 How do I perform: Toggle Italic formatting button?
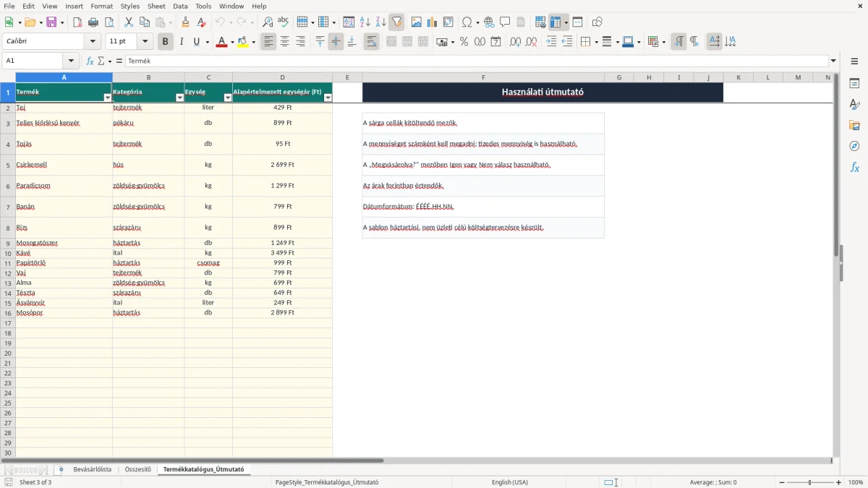coord(182,42)
